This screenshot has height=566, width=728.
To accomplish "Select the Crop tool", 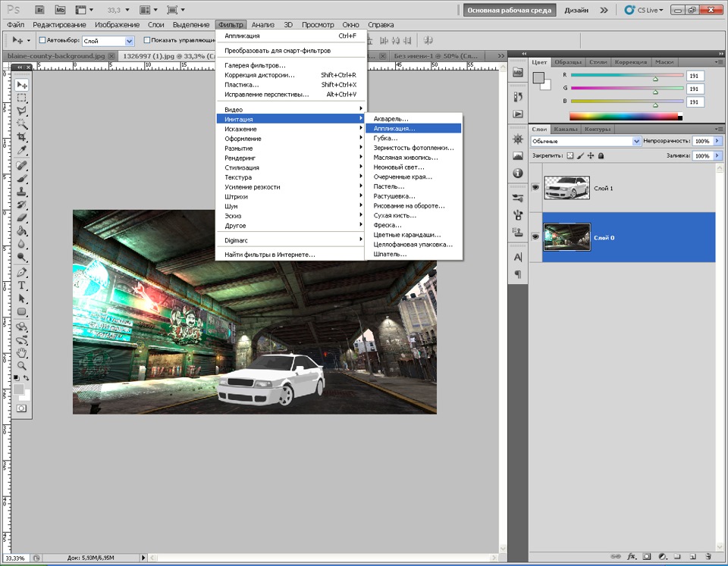I will 21,137.
